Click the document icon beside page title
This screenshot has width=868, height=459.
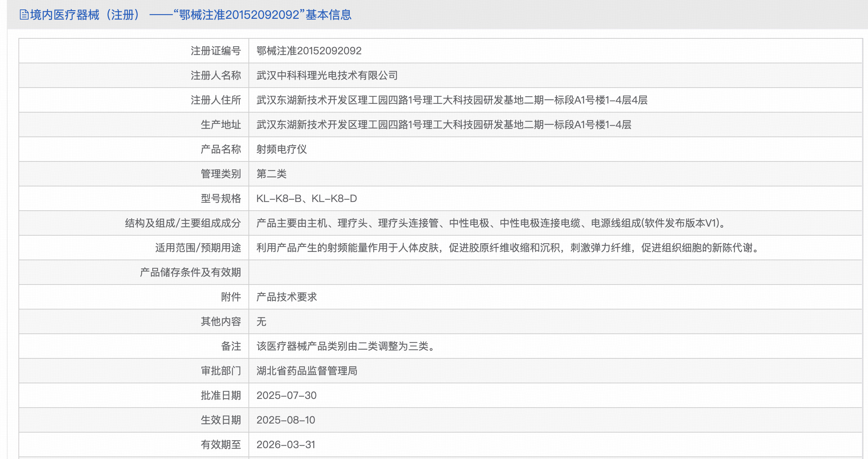pyautogui.click(x=24, y=15)
